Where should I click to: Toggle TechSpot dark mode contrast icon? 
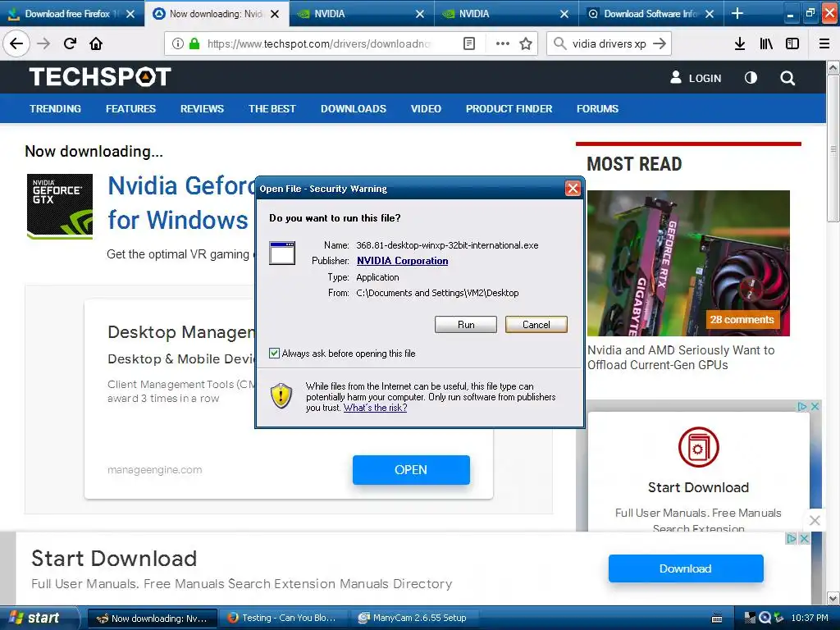coord(751,78)
